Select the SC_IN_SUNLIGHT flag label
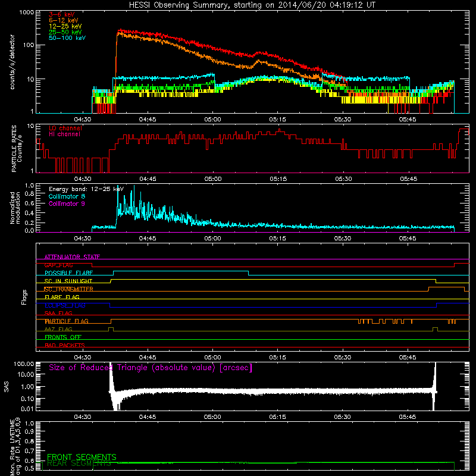Screen dimensions: 476x476 click(68, 281)
